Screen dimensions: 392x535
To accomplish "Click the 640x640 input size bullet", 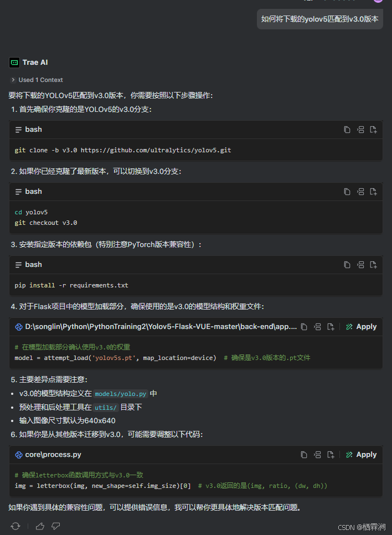I will tap(67, 421).
